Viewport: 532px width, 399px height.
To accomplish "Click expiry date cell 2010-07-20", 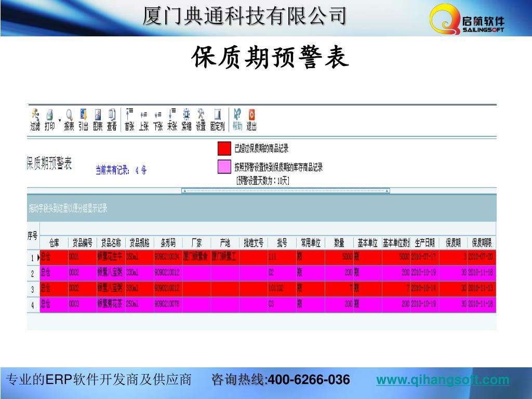I will click(482, 257).
